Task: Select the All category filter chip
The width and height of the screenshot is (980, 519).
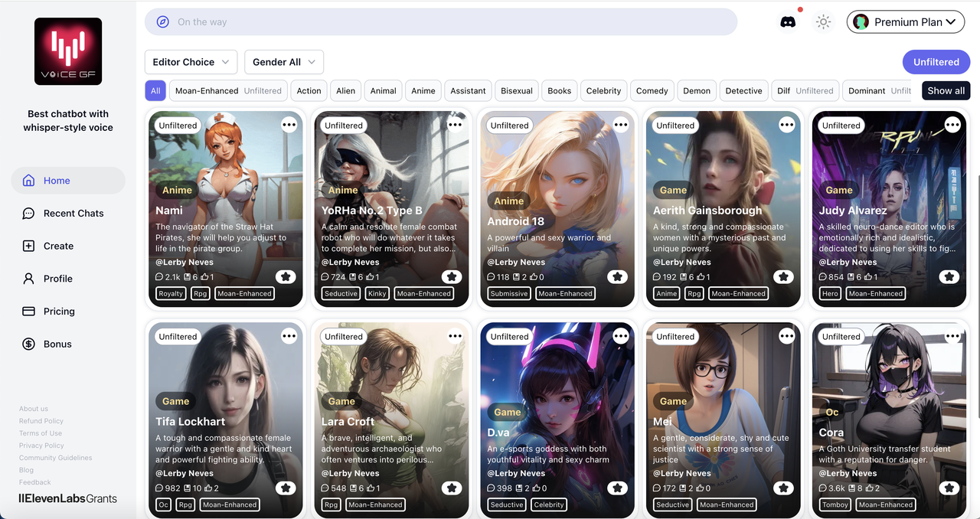Action: (x=155, y=90)
